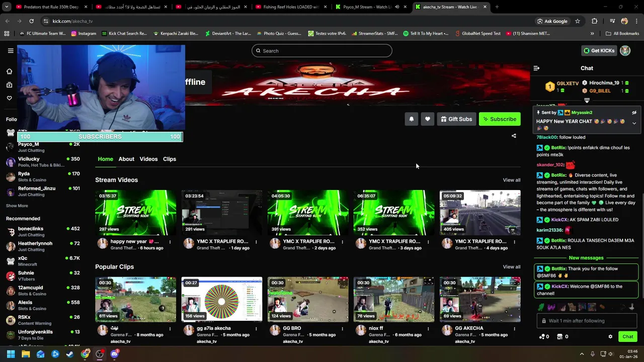Go back with browser back arrow
Viewport: 644px width, 362px height.
[x=7, y=21]
